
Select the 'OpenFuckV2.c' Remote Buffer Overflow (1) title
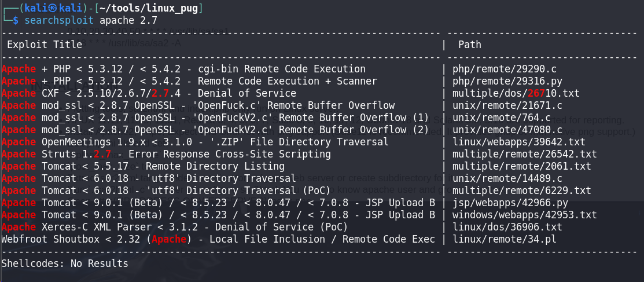(215, 118)
